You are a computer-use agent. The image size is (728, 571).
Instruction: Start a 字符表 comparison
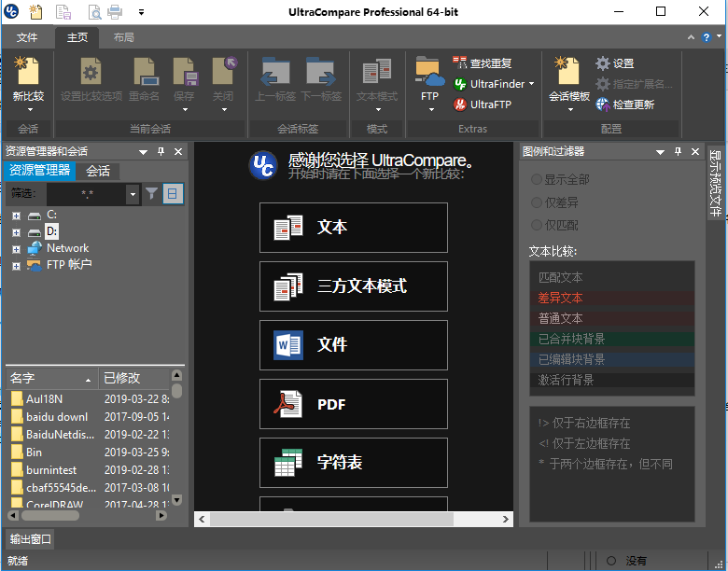(x=354, y=463)
